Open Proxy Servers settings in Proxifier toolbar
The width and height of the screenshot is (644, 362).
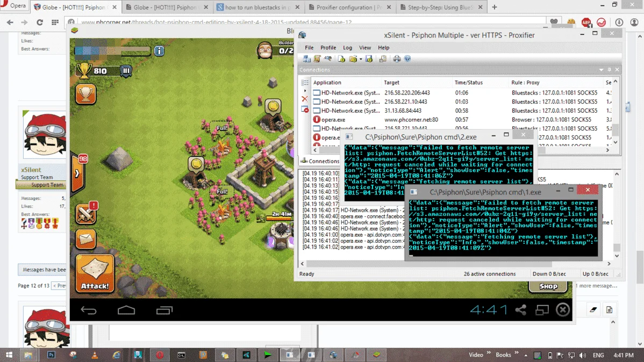tap(307, 59)
